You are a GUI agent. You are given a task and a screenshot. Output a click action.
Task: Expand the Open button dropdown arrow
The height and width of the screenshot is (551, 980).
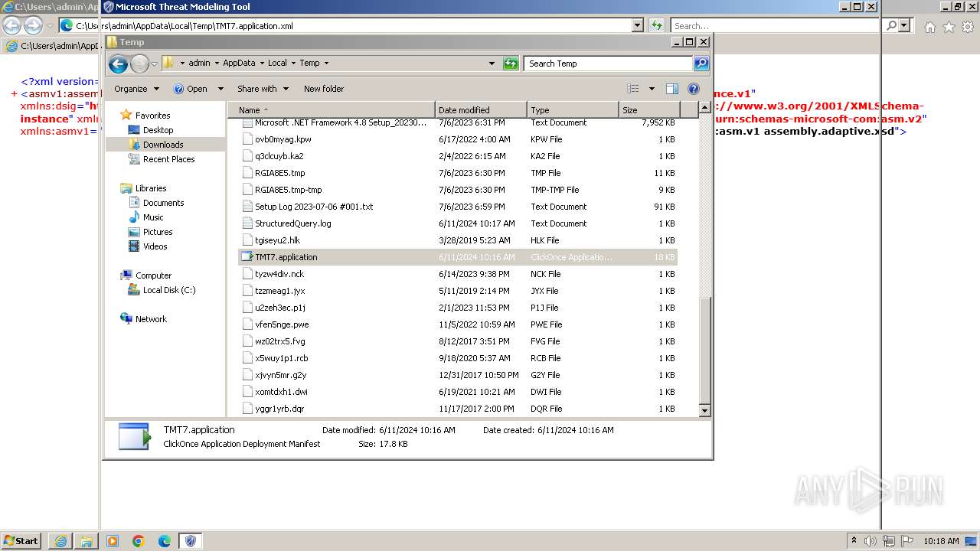click(x=220, y=89)
